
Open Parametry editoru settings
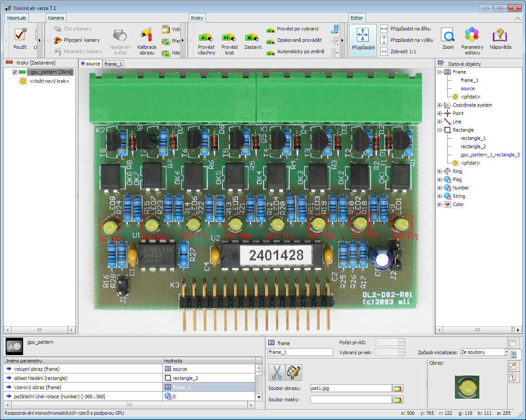pyautogui.click(x=472, y=35)
